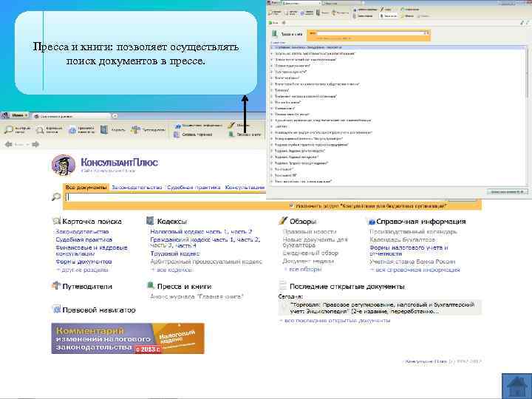Click the Кодексы section book icon
The image size is (532, 399).
click(150, 221)
